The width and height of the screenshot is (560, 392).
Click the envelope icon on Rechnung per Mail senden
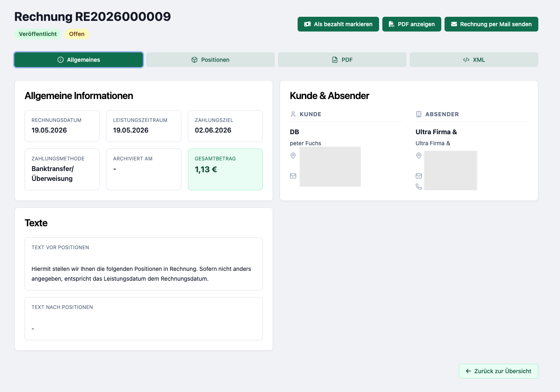click(x=454, y=24)
